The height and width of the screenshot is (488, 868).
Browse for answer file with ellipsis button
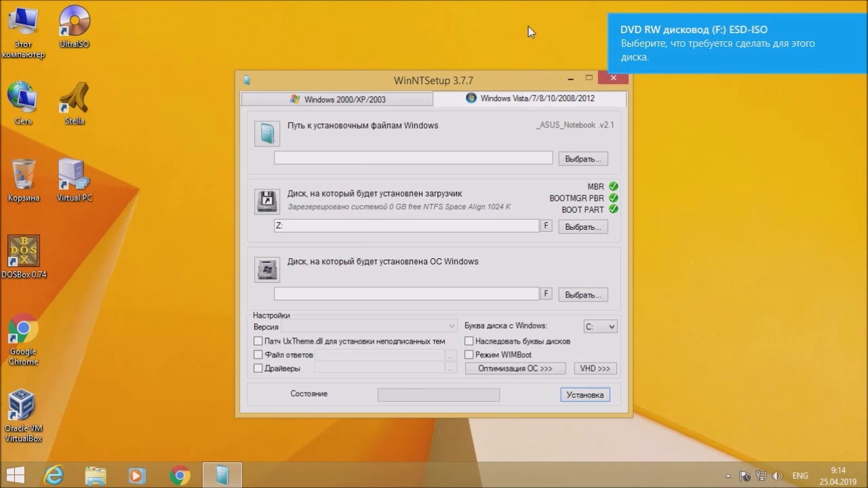tap(451, 354)
